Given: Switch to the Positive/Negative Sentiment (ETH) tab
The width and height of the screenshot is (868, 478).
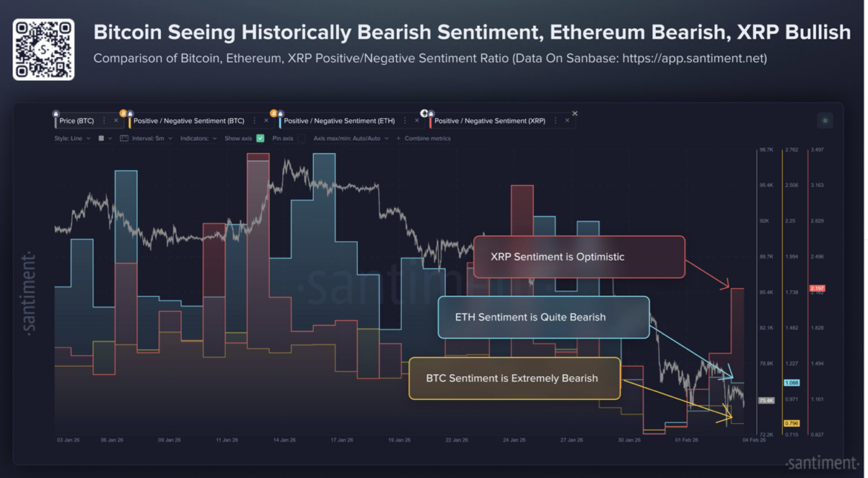Looking at the screenshot, I should point(341,120).
